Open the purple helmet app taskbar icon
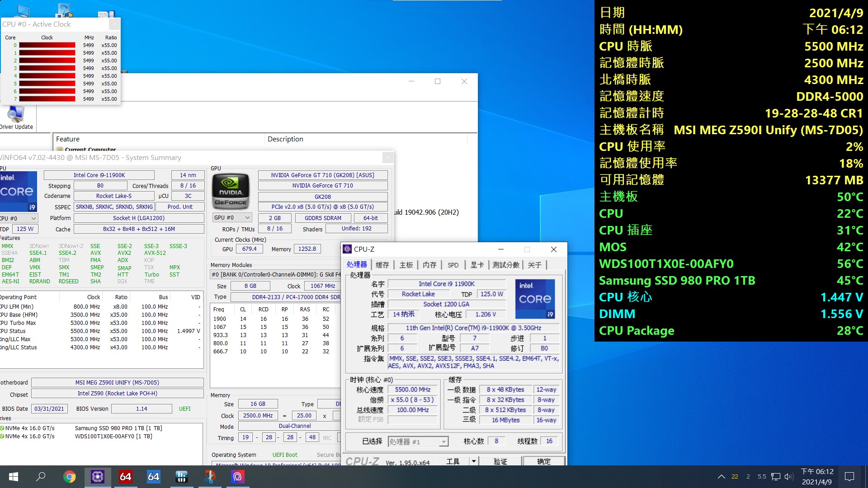This screenshot has height=488, width=868. 238,477
